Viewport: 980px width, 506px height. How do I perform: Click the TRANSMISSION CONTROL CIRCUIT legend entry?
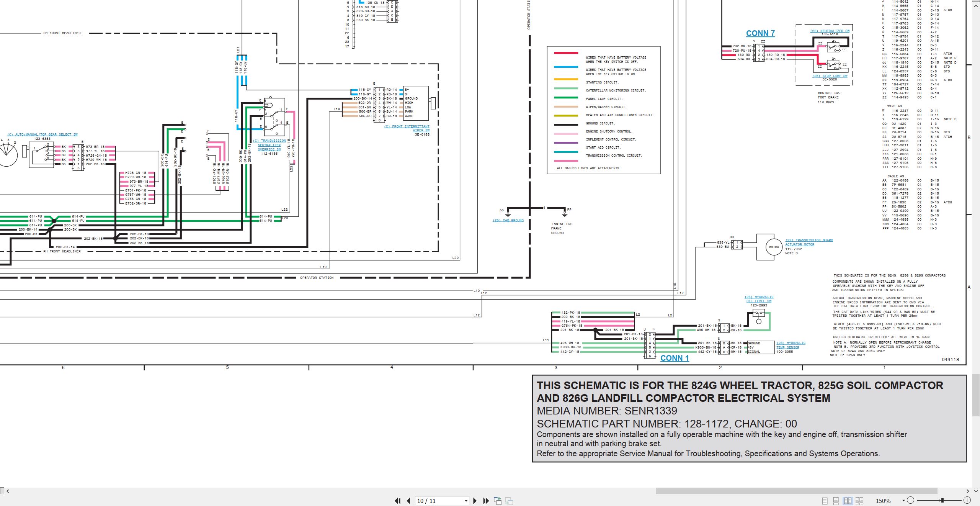[x=614, y=156]
